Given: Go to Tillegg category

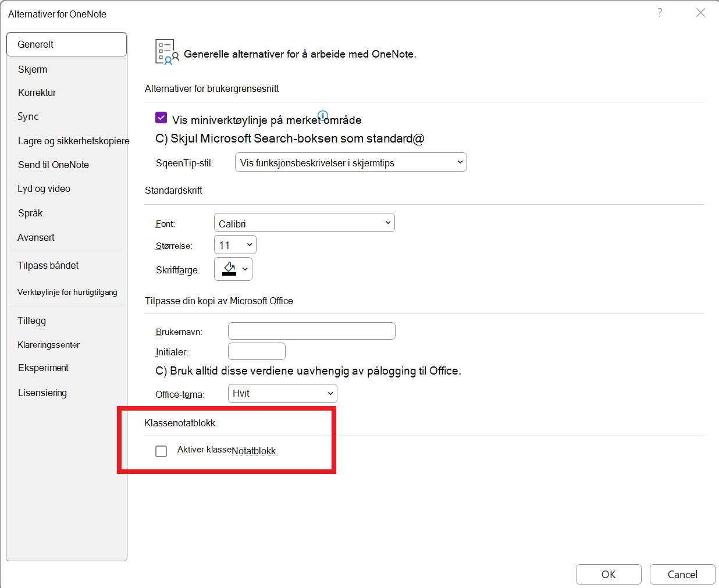Looking at the screenshot, I should [x=31, y=320].
